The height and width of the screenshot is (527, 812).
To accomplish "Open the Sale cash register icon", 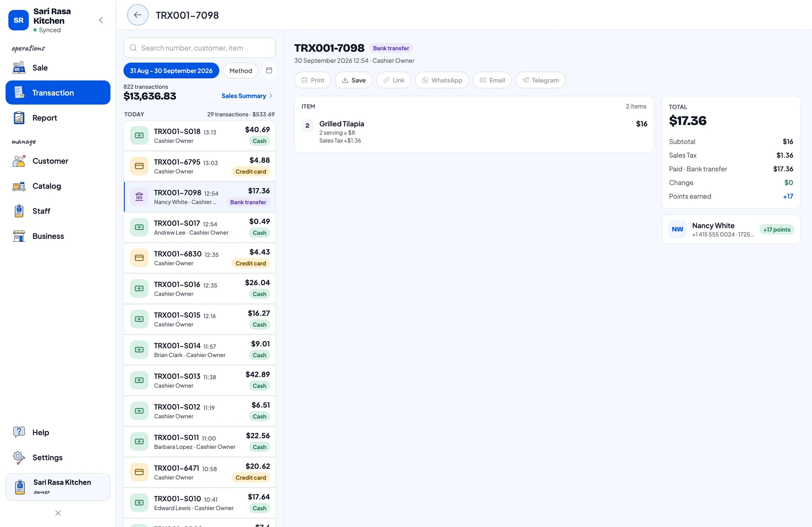I will [x=19, y=68].
